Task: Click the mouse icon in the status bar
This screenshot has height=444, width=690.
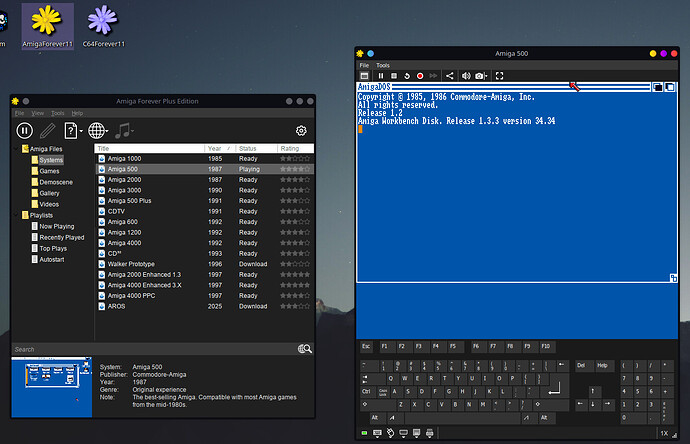Action: [x=390, y=433]
